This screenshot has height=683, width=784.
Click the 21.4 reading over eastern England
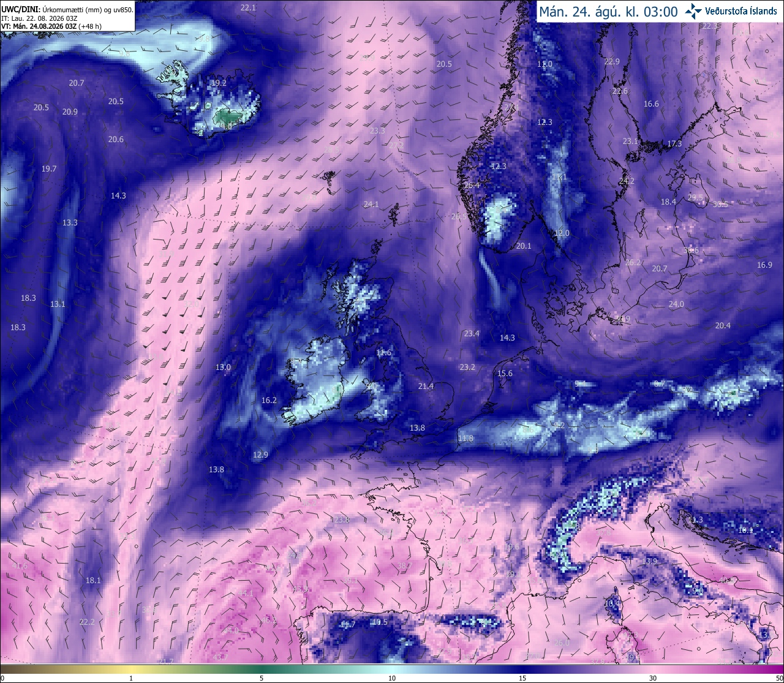click(x=426, y=387)
